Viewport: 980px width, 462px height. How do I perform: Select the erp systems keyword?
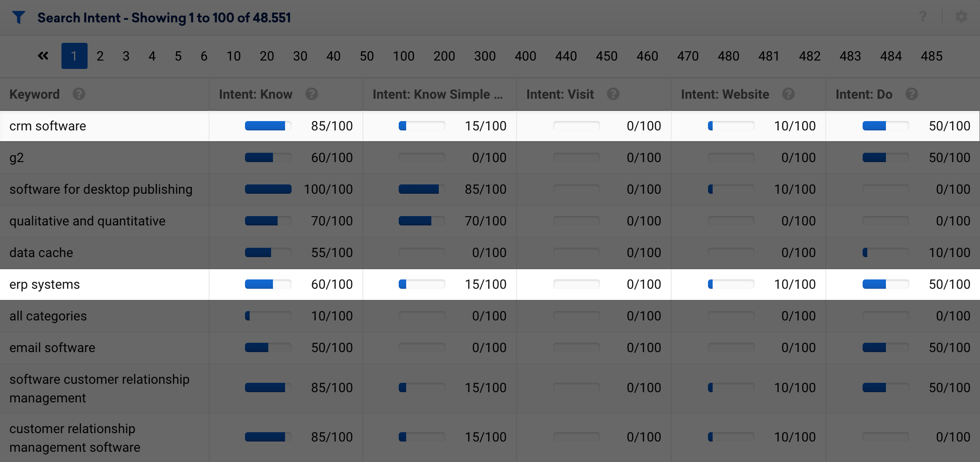45,284
